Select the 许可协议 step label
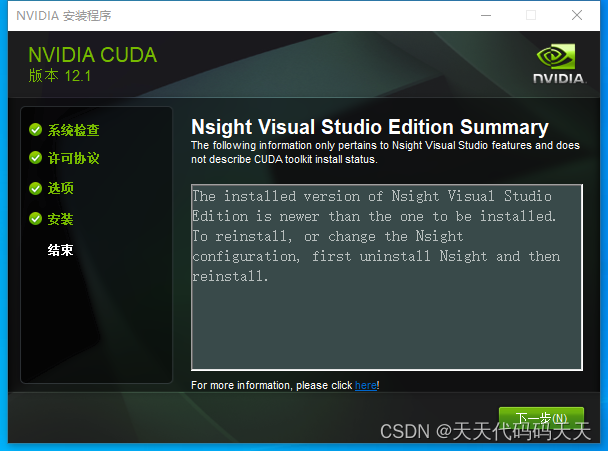Viewport: 608px width, 451px height. (x=73, y=158)
